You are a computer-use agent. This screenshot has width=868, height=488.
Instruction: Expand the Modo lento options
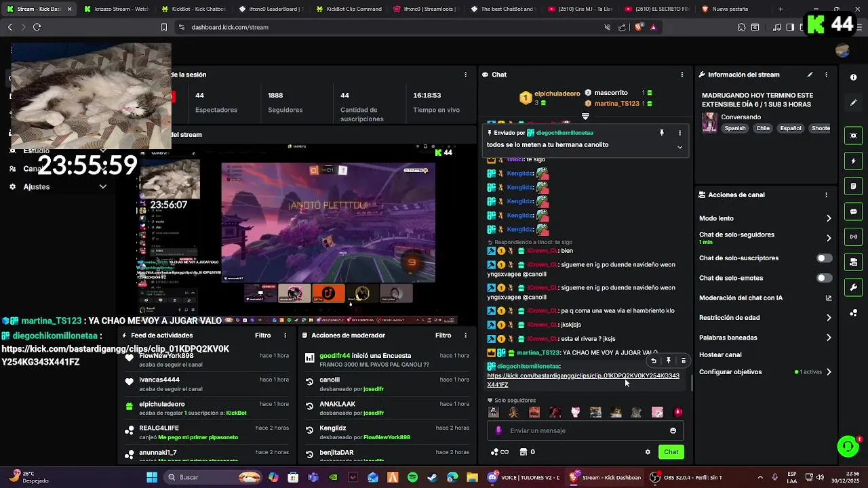pyautogui.click(x=829, y=218)
